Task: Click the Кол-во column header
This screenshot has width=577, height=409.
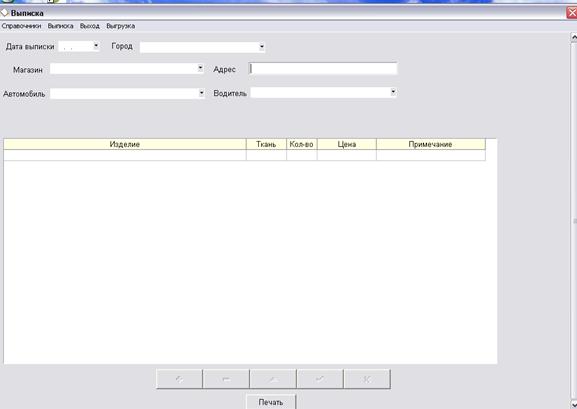Action: (x=301, y=144)
